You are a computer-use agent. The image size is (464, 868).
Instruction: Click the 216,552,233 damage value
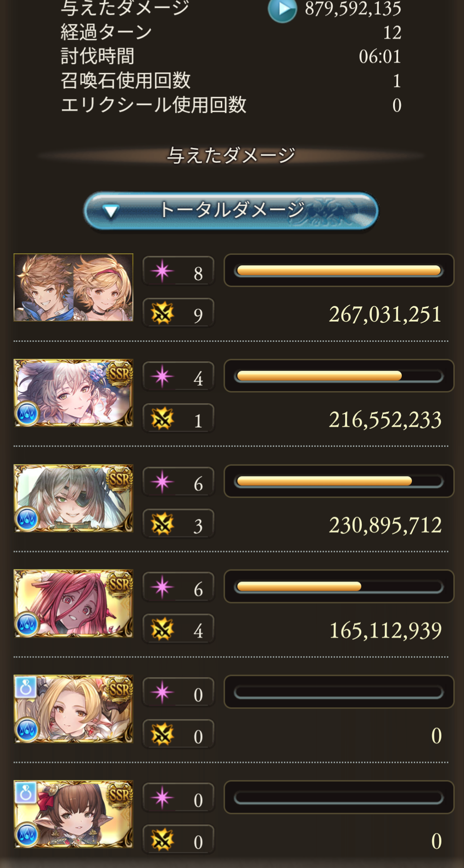coord(385,420)
